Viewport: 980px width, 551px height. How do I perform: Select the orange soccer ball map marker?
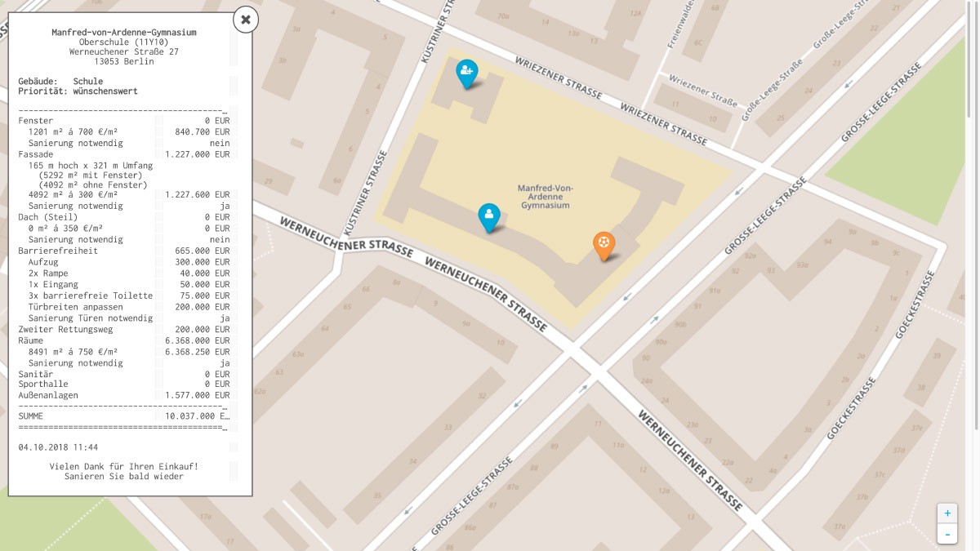pos(604,246)
